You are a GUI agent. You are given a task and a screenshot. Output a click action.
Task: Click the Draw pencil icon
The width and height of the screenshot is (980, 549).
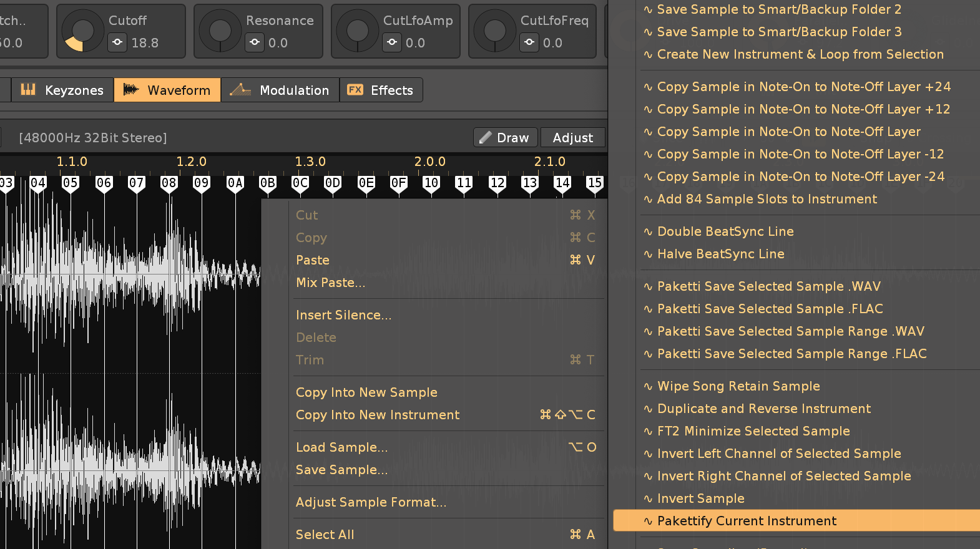pyautogui.click(x=486, y=137)
